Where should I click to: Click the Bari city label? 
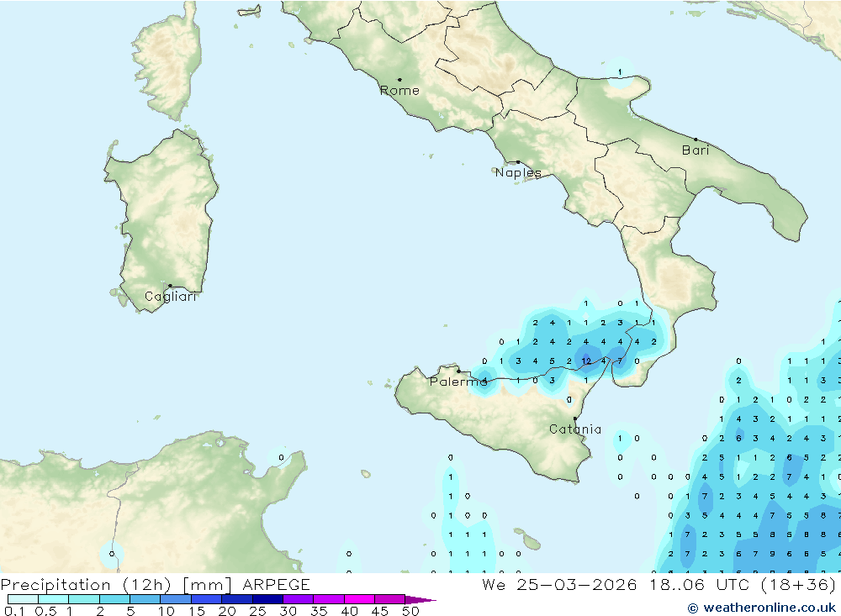click(x=696, y=150)
